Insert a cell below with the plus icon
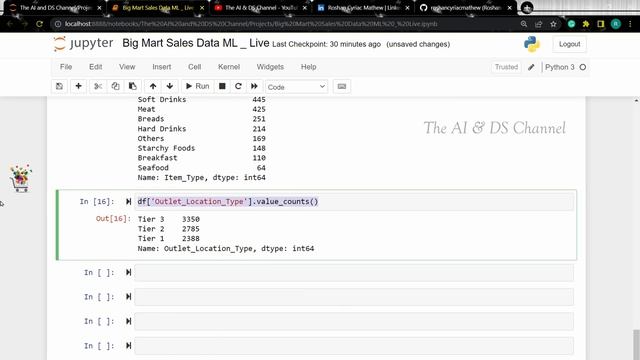This screenshot has width=640, height=360. pyautogui.click(x=78, y=86)
